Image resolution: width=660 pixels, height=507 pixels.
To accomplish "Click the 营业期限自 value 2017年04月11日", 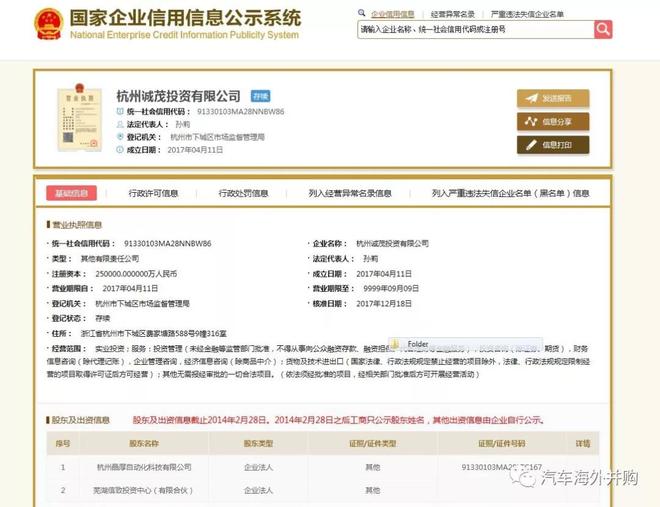I will pyautogui.click(x=130, y=289).
